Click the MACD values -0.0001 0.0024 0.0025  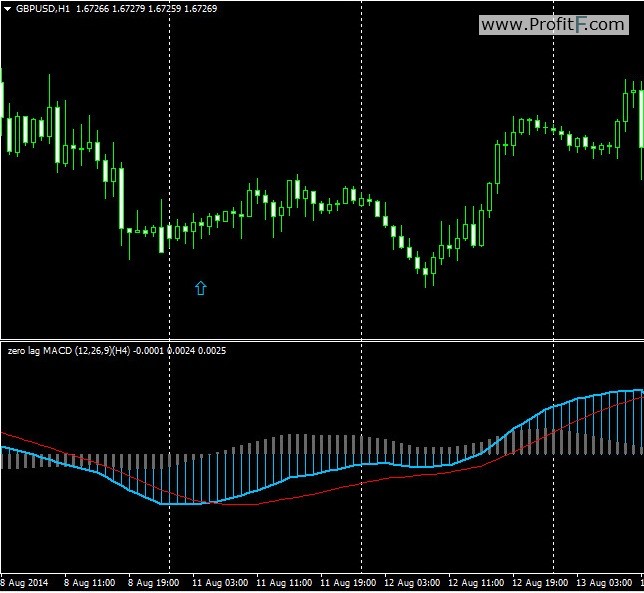(x=179, y=351)
